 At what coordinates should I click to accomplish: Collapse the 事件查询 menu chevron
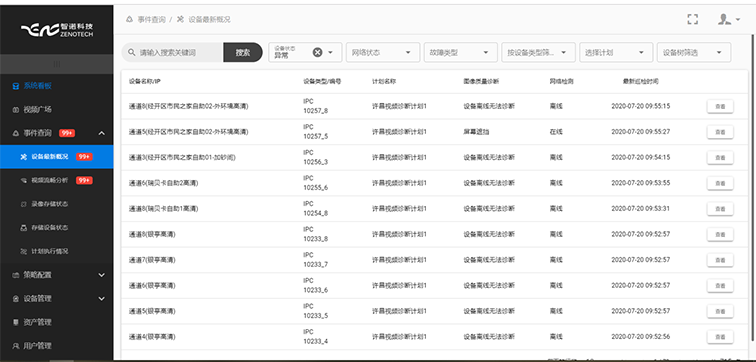pyautogui.click(x=101, y=133)
